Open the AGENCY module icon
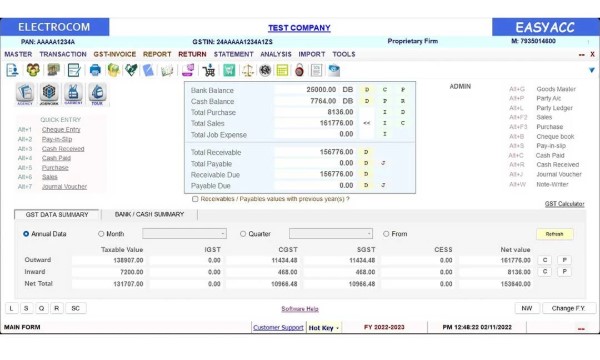The width and height of the screenshot is (600, 360). point(25,94)
